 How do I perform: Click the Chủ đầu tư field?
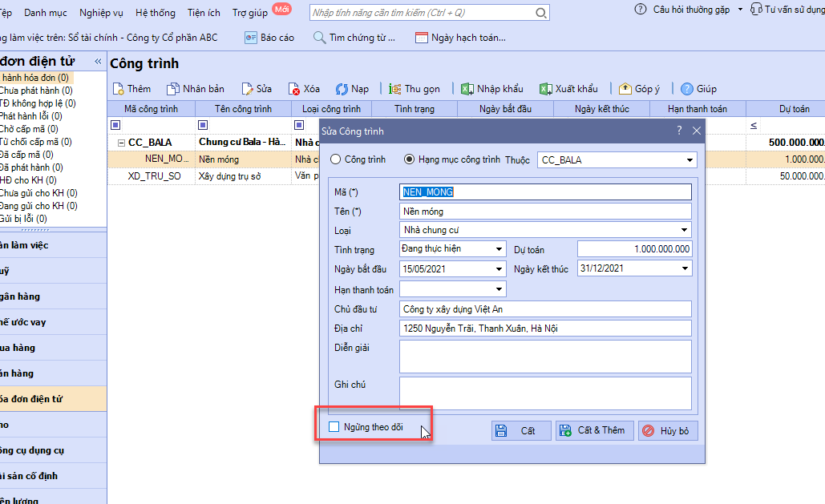[x=546, y=308]
